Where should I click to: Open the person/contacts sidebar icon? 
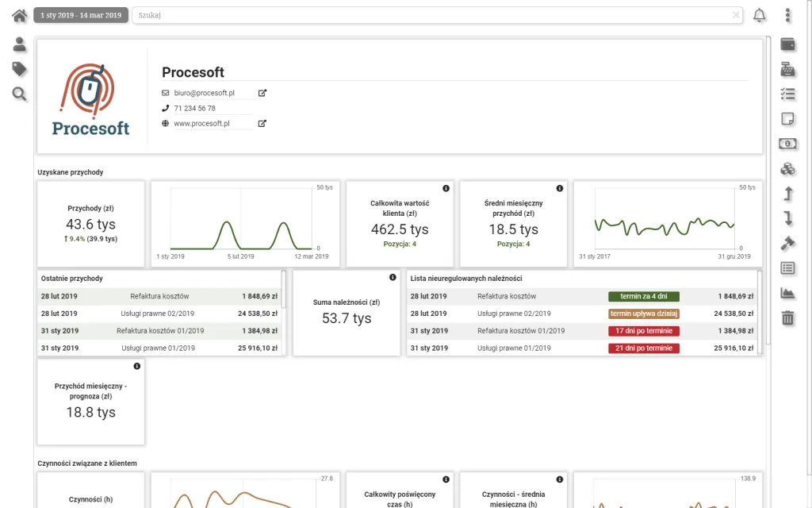(x=19, y=44)
